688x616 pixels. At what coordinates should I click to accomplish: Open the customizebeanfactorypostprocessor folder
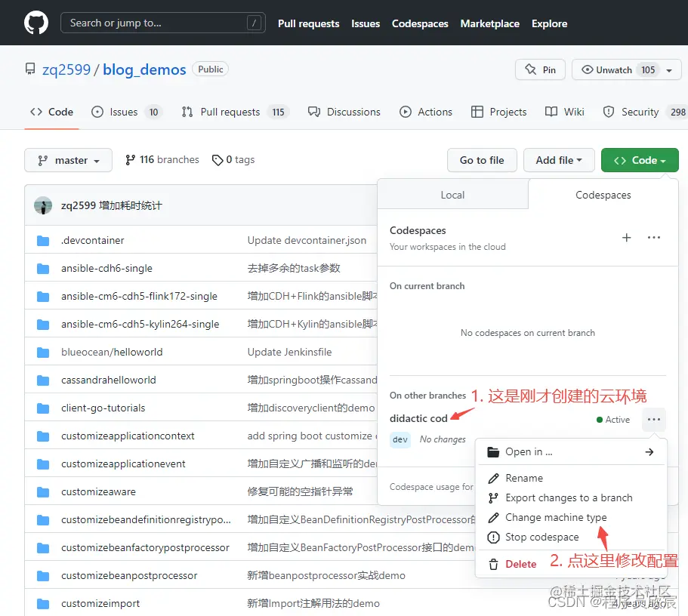point(145,547)
